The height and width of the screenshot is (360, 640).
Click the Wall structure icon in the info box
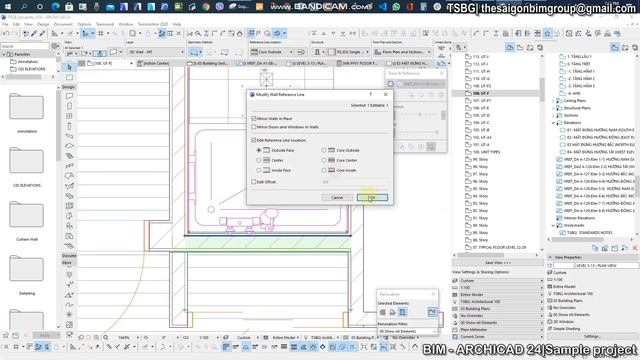tap(317, 52)
